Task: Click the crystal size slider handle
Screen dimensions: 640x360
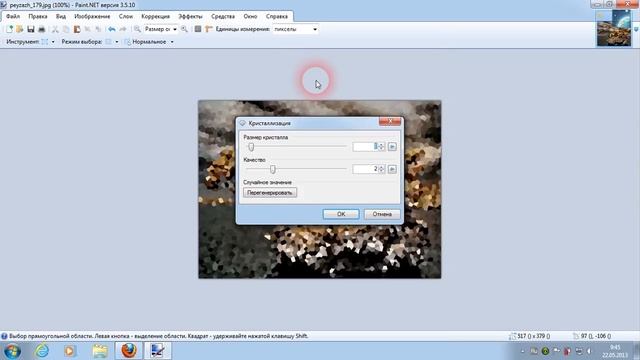Action: 251,147
